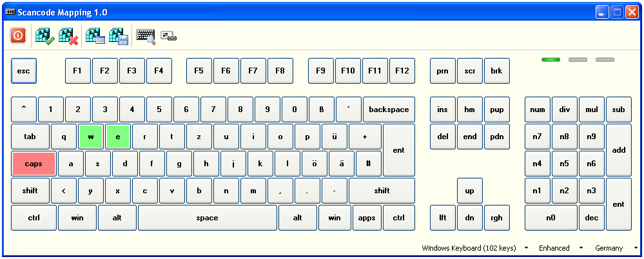Apply registry mapping with green checkmark icon
Viewport: 644px width, 259px height.
(x=44, y=36)
